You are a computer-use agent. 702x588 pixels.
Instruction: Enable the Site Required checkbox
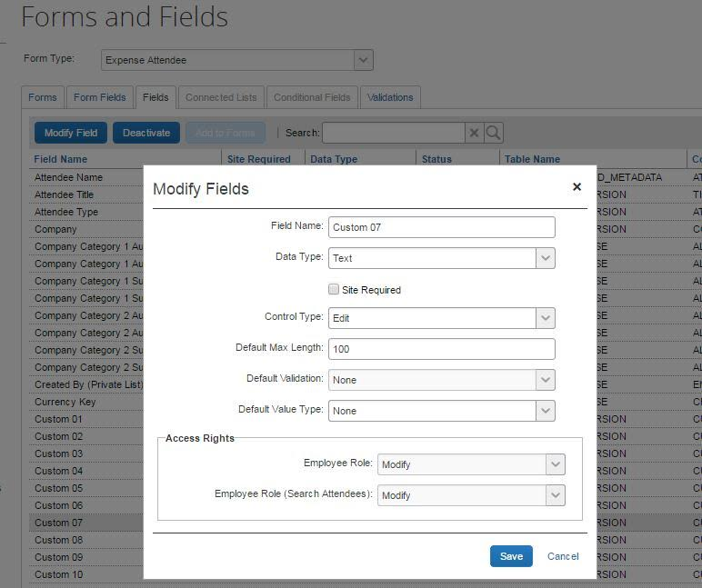[x=334, y=290]
